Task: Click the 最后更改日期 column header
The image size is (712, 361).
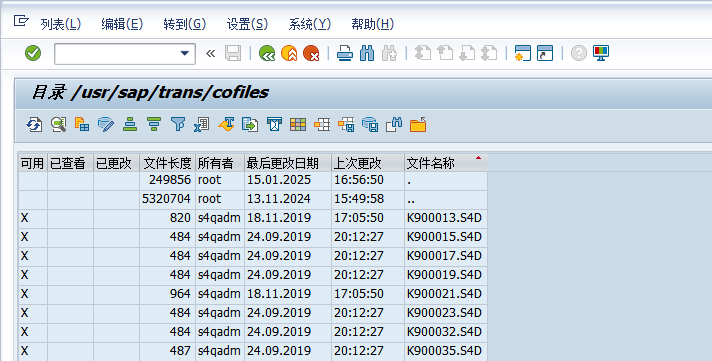Action: click(x=288, y=163)
